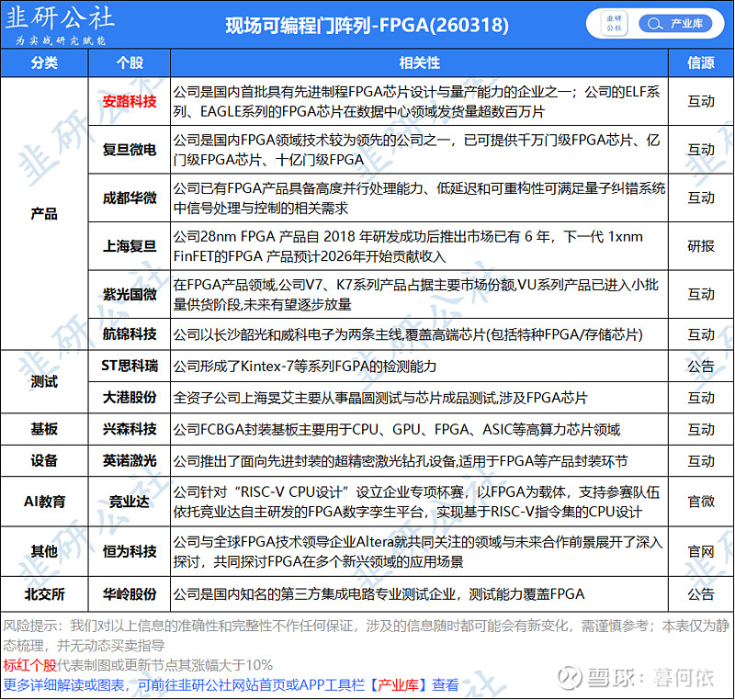Click the 研报 source for 上海复旦
The height and width of the screenshot is (700, 735).
701,246
